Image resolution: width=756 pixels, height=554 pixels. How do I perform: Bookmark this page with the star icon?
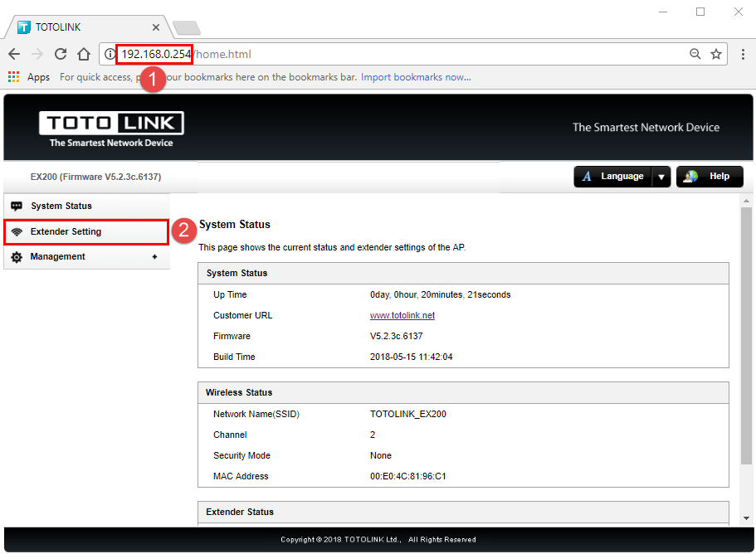pyautogui.click(x=716, y=54)
